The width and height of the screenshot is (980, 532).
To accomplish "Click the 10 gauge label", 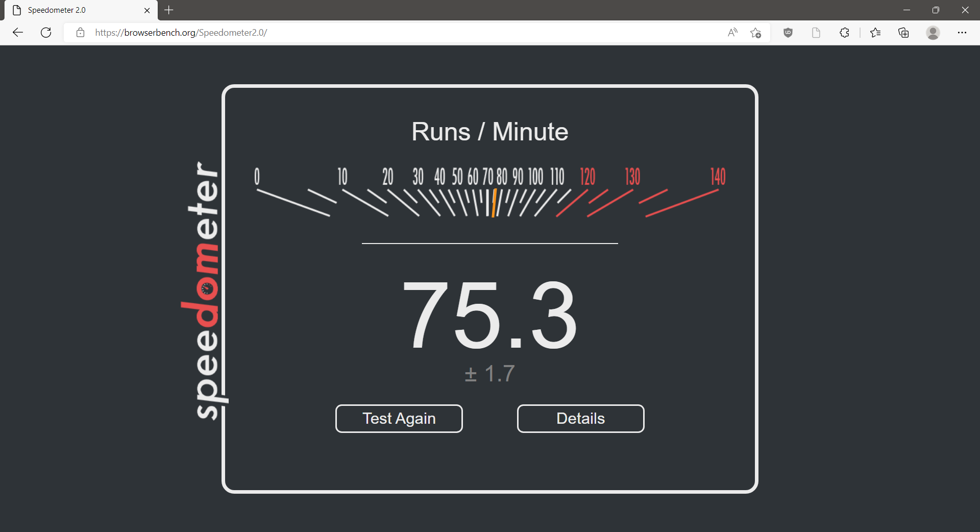I will (x=342, y=177).
